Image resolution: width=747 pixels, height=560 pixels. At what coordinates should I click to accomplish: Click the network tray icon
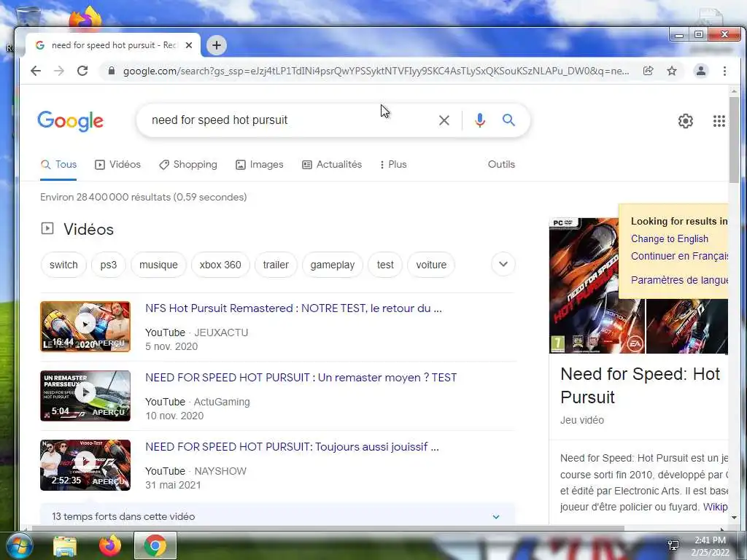(x=673, y=545)
